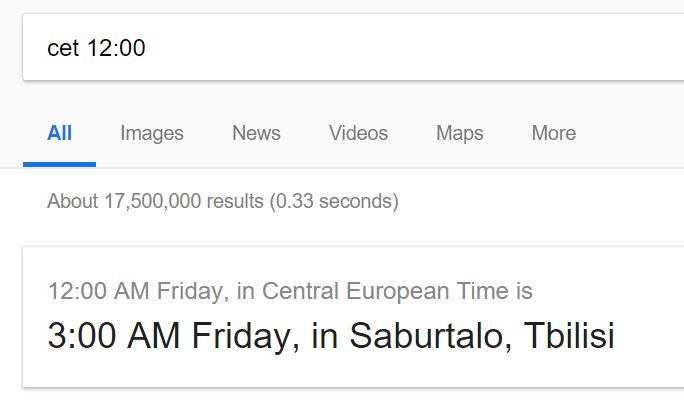
Task: Switch to the All results tab
Action: (59, 133)
